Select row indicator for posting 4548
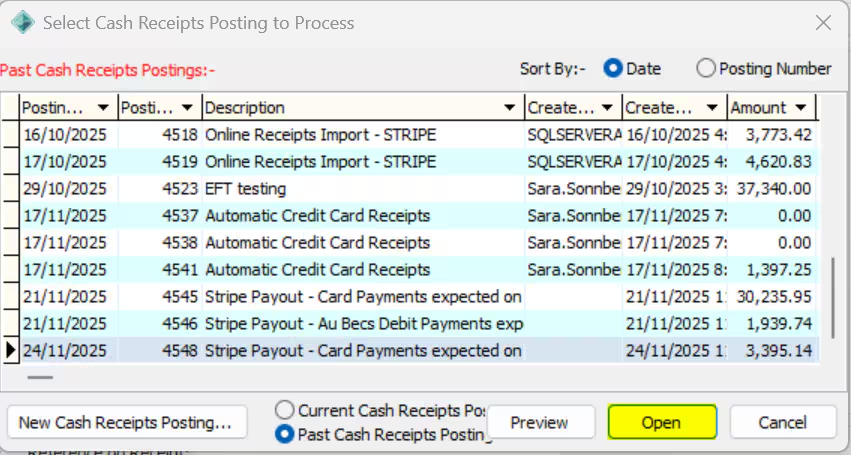 click(x=11, y=350)
